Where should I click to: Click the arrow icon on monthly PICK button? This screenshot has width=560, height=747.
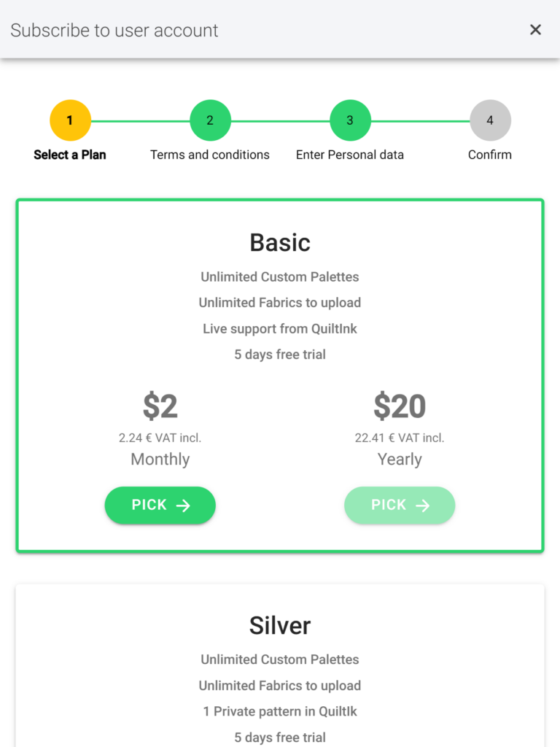click(183, 506)
